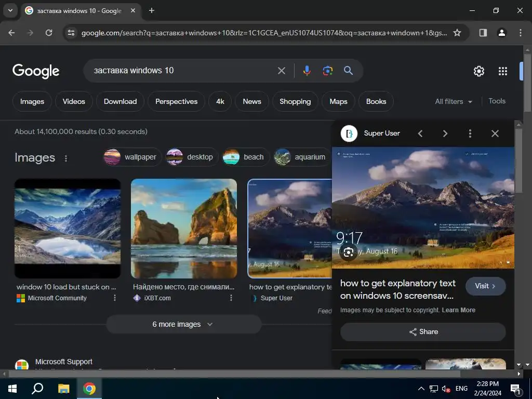Go to Google homepage via logo

tap(36, 71)
